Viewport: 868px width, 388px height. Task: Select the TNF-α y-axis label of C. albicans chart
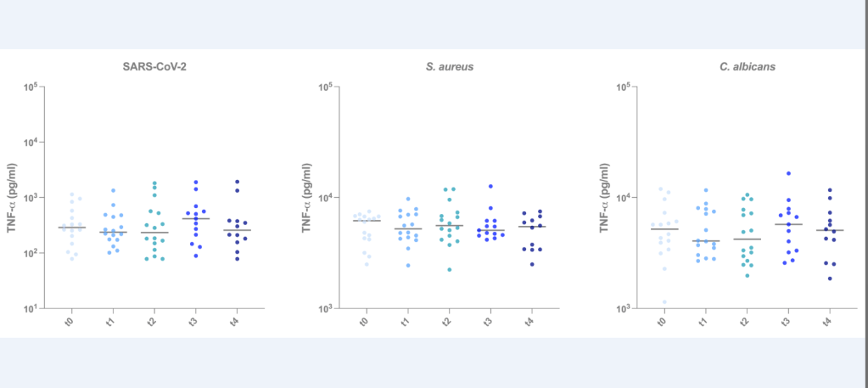[x=604, y=199]
